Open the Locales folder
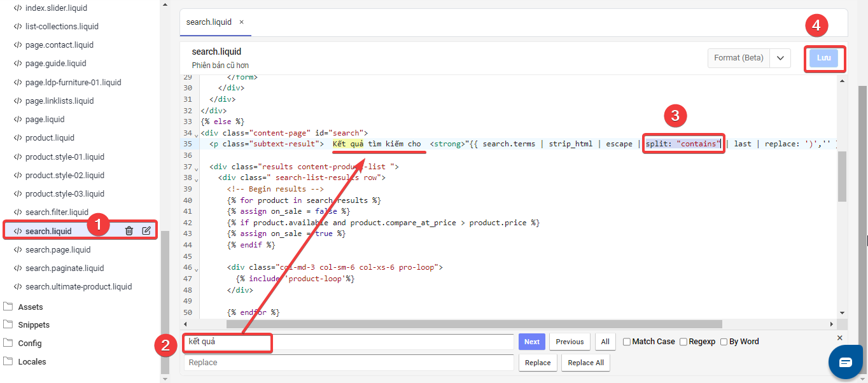The image size is (868, 383). [x=32, y=362]
